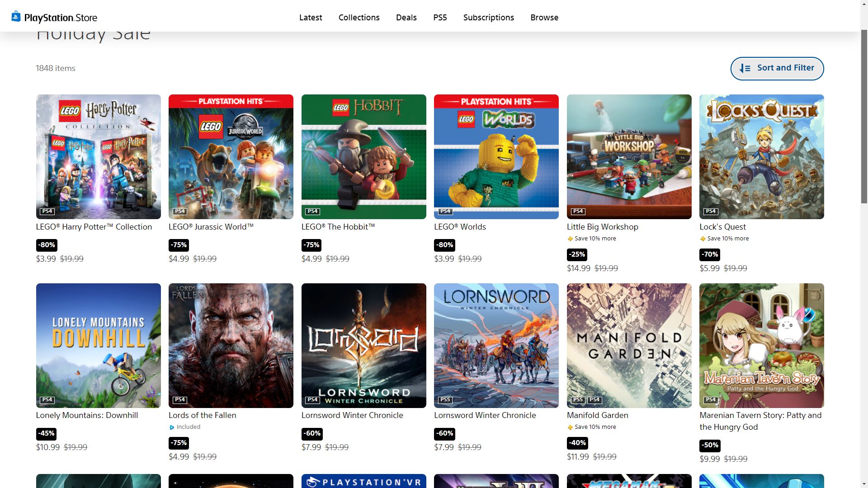Click the PlayStation Store logo icon

click(x=16, y=17)
